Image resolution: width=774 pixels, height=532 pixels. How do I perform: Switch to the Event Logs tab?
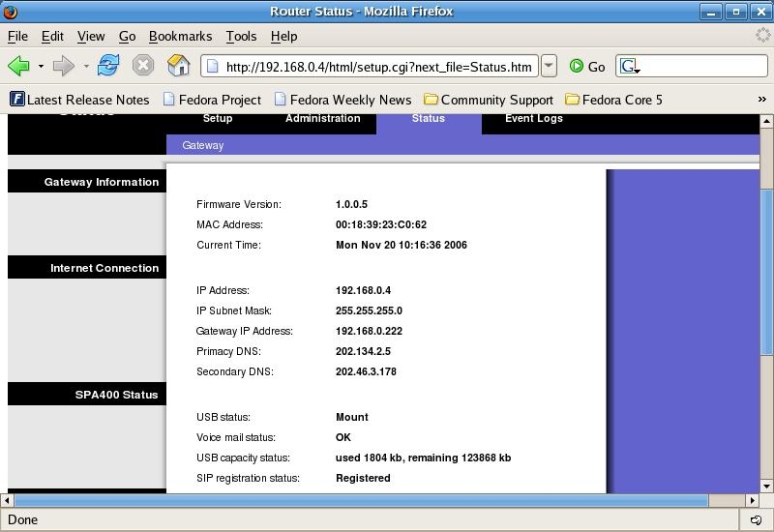coord(533,119)
